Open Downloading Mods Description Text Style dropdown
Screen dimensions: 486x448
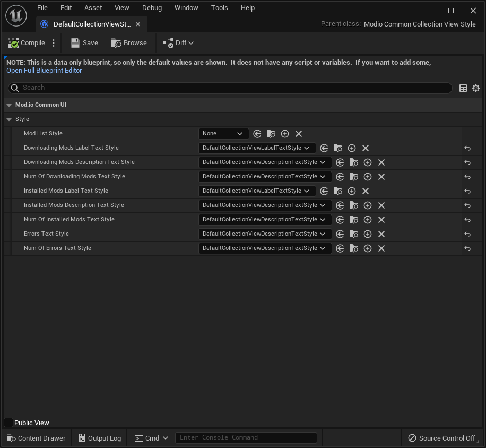coord(265,162)
